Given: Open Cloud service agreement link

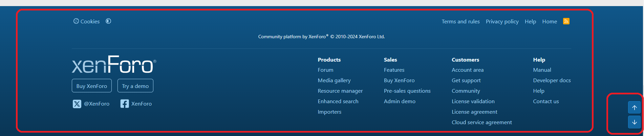Looking at the screenshot, I should pos(482,122).
